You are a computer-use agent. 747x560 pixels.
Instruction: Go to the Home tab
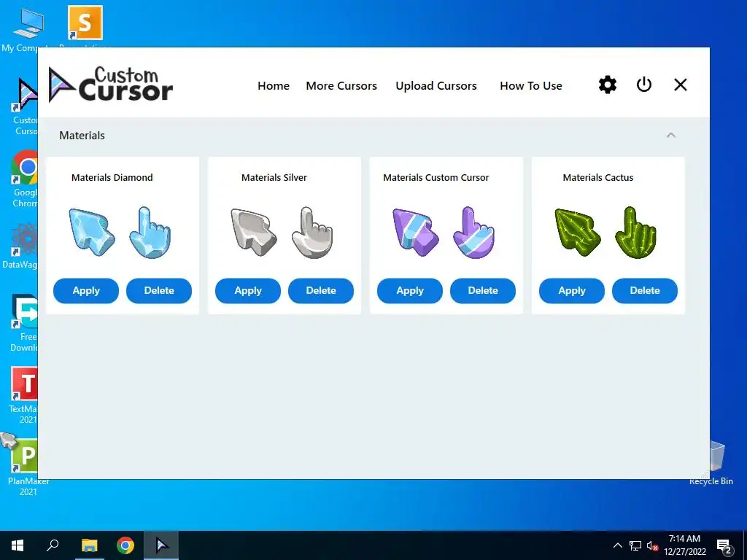tap(274, 86)
